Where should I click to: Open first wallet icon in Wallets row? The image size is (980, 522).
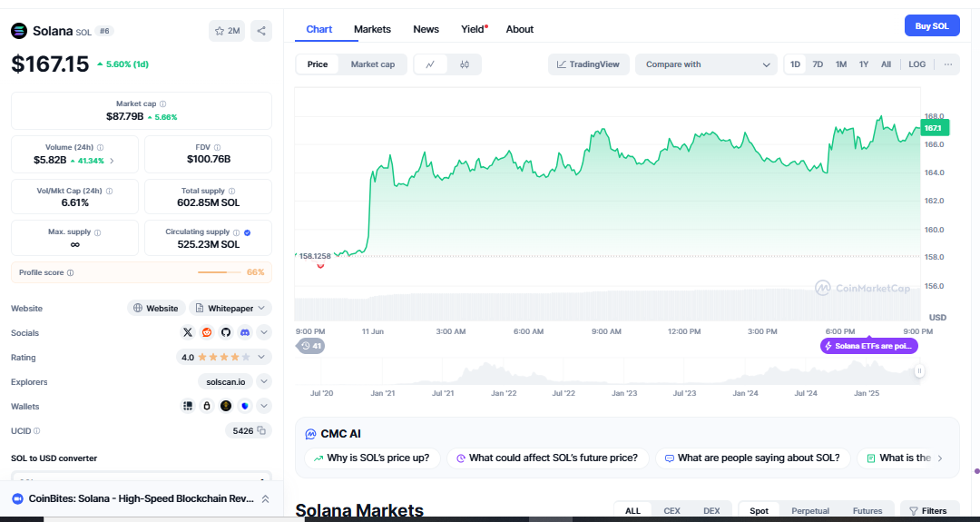click(188, 407)
